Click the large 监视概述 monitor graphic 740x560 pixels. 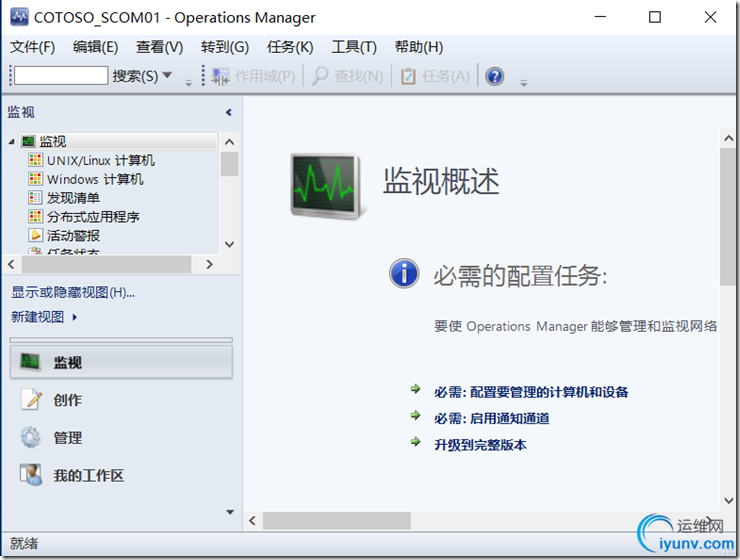click(x=327, y=185)
